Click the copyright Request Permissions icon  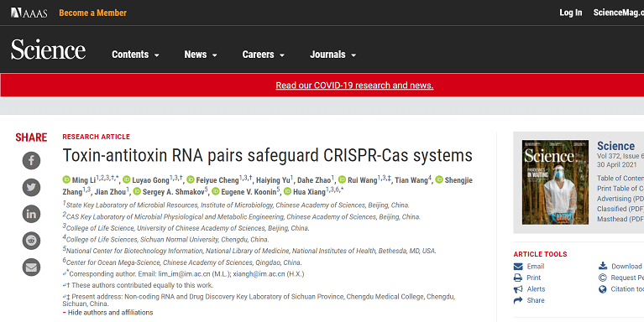click(603, 278)
